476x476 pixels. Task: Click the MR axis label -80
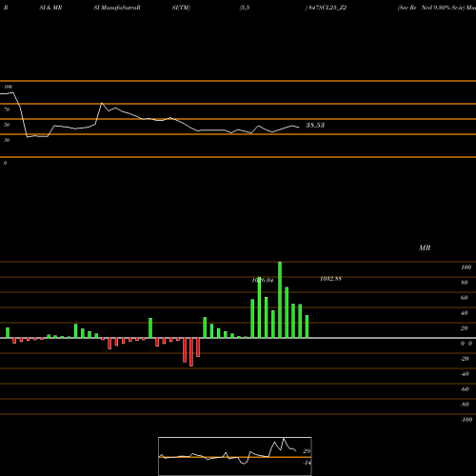465,405
